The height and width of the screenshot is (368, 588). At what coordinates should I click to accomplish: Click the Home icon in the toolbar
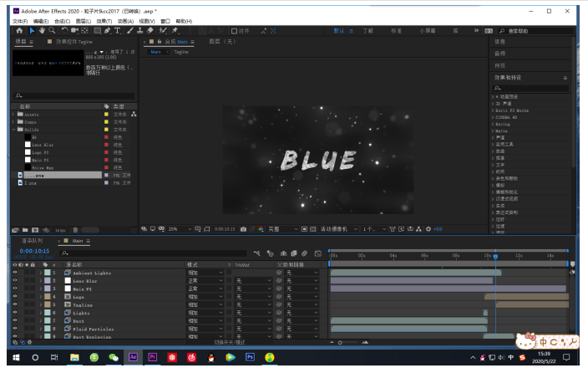(19, 31)
